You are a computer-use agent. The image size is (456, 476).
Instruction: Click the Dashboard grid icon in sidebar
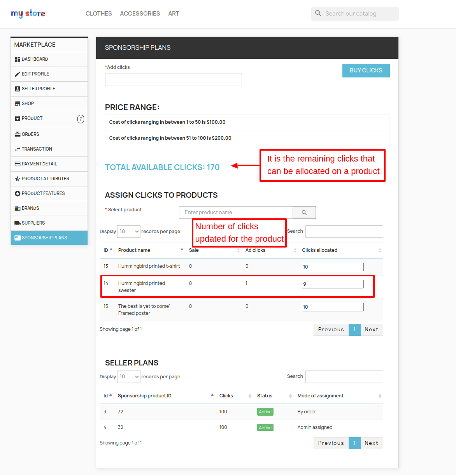click(18, 59)
